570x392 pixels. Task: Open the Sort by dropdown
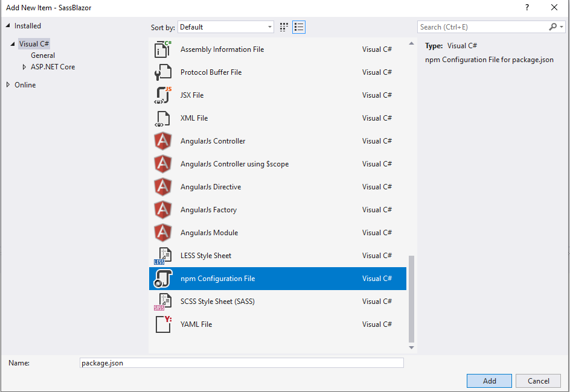click(x=225, y=27)
